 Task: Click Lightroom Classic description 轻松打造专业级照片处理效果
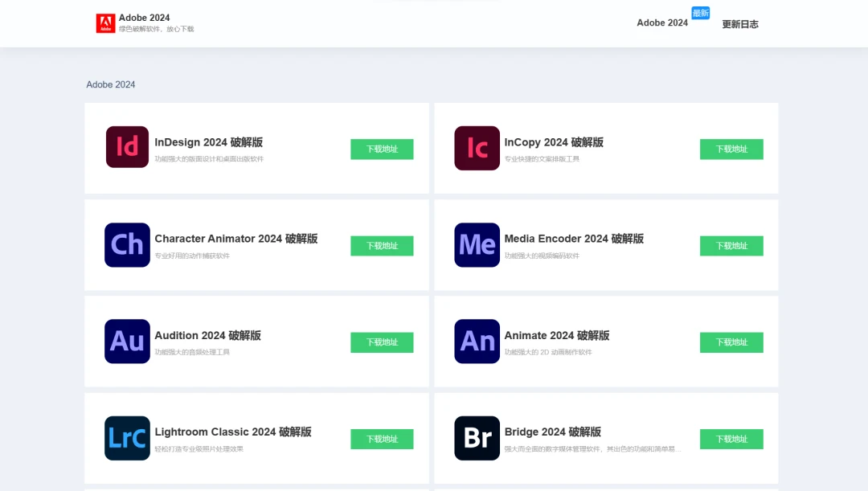(199, 449)
